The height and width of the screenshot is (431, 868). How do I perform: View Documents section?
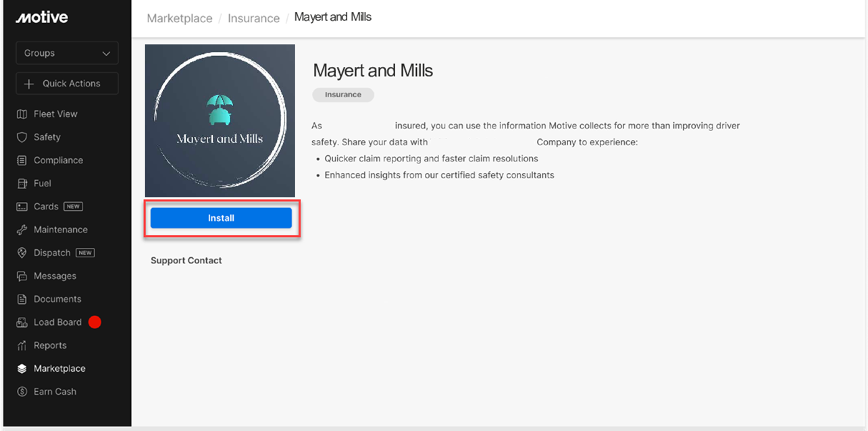pos(57,299)
